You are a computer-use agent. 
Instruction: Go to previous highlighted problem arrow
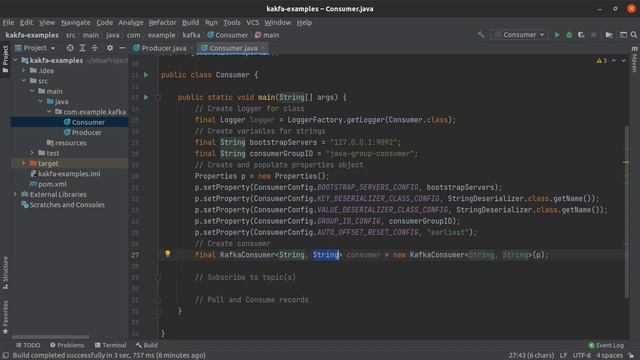coord(614,61)
